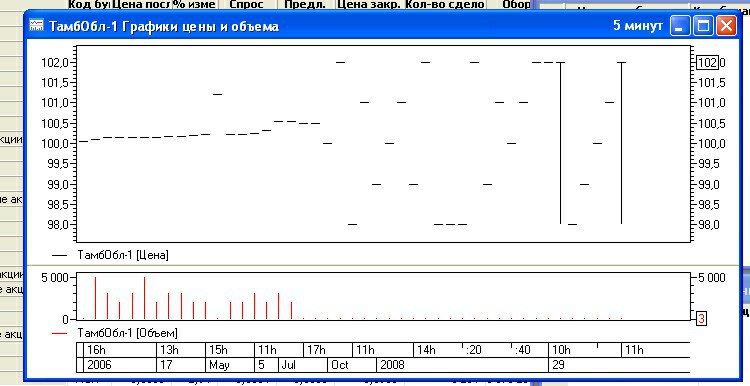Click the 'Кол-во сдело' column header behind chart
Viewport: 750px width, 386px height.
pyautogui.click(x=445, y=4)
